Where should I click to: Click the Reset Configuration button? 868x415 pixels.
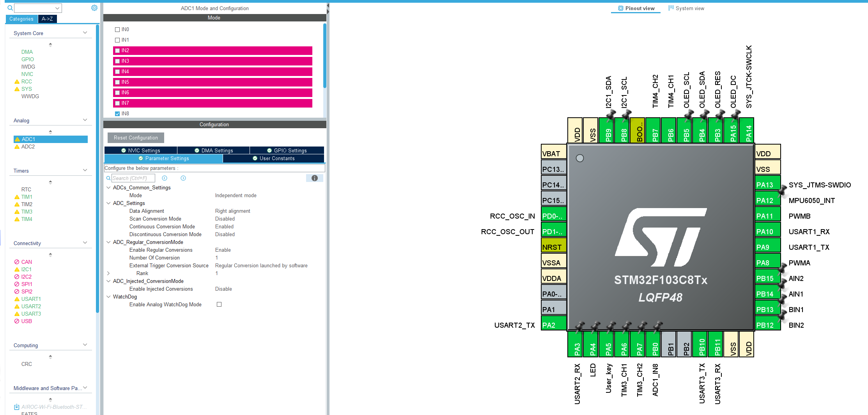pos(136,138)
